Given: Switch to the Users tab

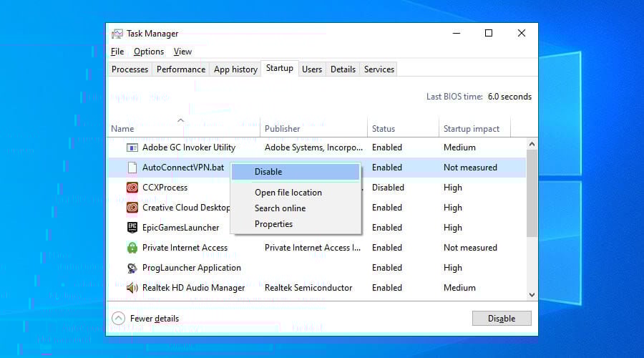Looking at the screenshot, I should 312,69.
